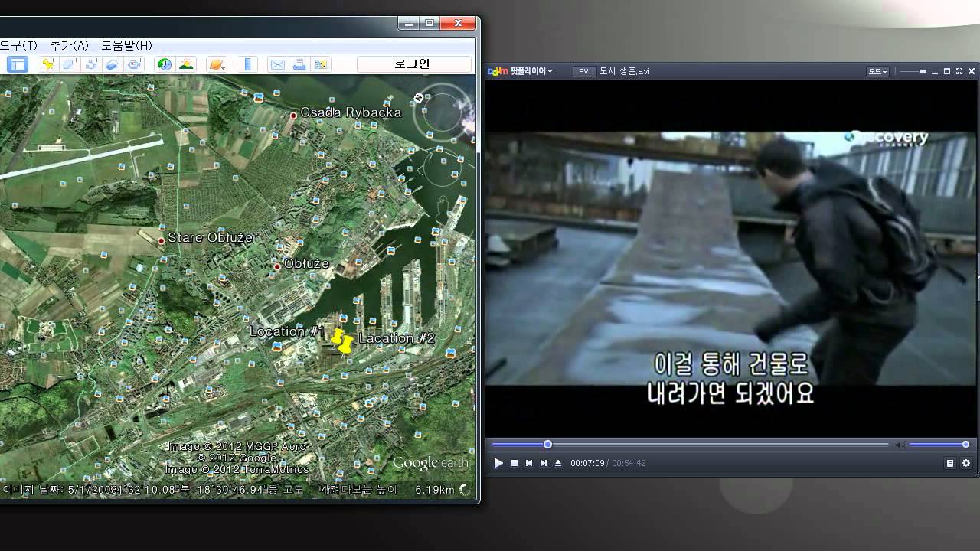The height and width of the screenshot is (551, 980).
Task: Click the north N compass marker
Action: (419, 98)
